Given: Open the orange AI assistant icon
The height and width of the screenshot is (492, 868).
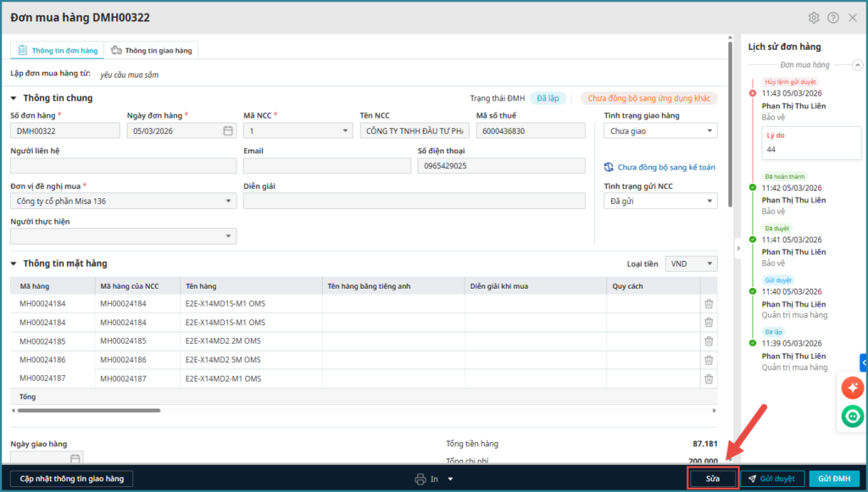Looking at the screenshot, I should tap(852, 388).
